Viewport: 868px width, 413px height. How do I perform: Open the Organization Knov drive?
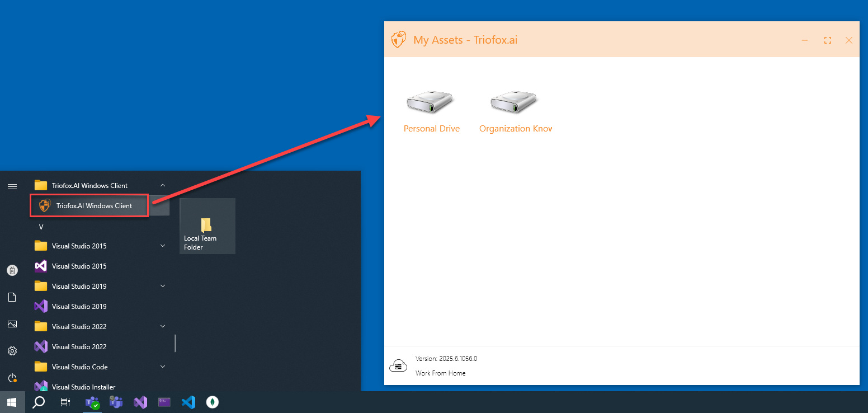pos(515,102)
